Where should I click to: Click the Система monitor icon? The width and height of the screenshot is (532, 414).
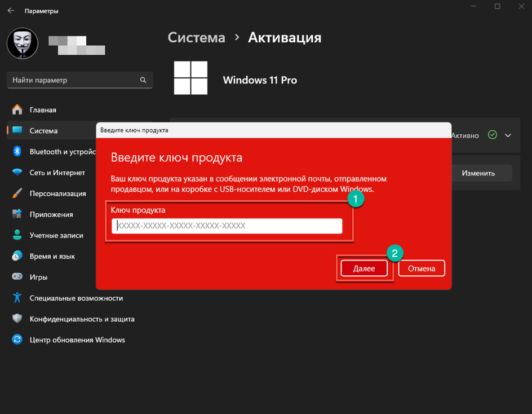click(x=17, y=130)
